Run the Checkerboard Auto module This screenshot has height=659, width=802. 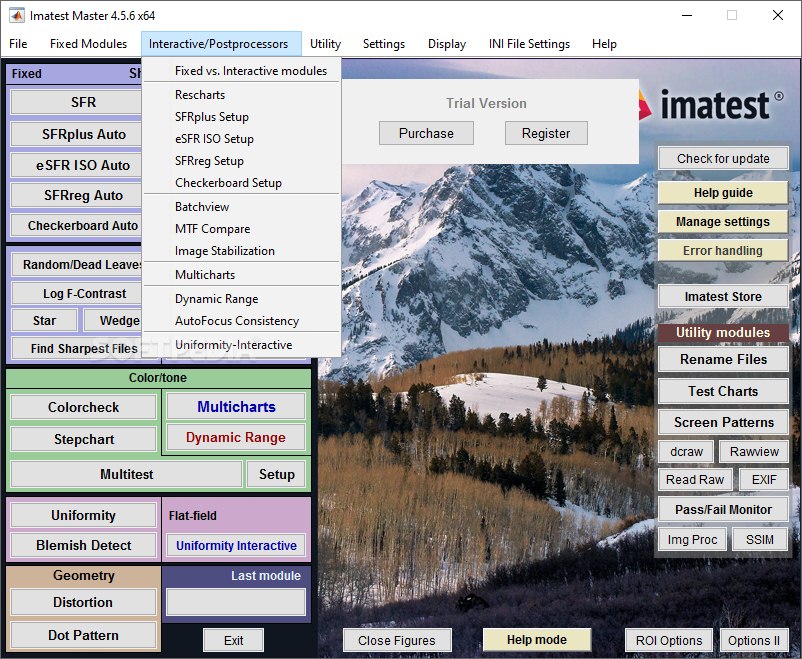(x=76, y=226)
